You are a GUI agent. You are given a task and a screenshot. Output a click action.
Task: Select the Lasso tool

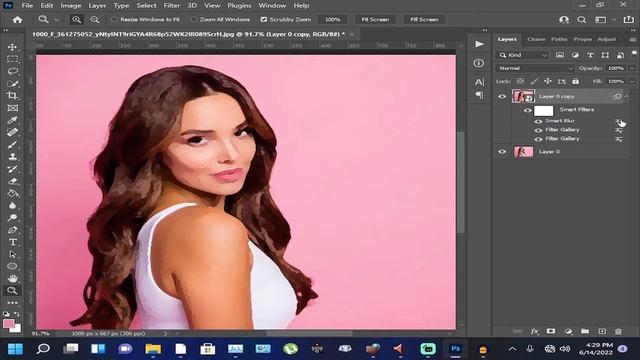tap(12, 71)
